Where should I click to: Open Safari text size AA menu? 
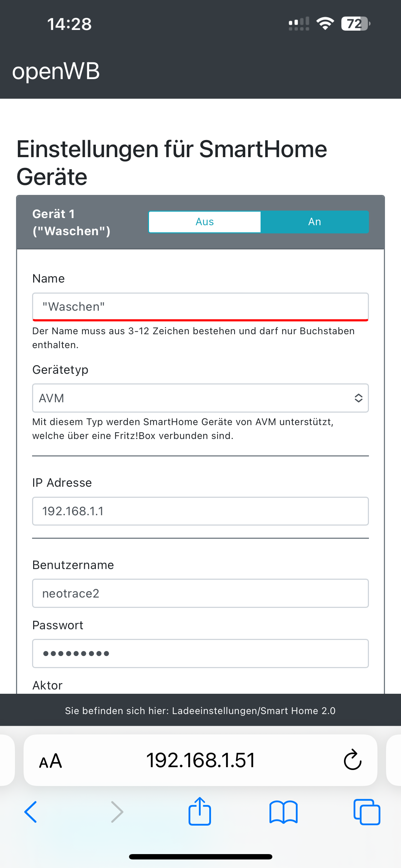coord(51,761)
